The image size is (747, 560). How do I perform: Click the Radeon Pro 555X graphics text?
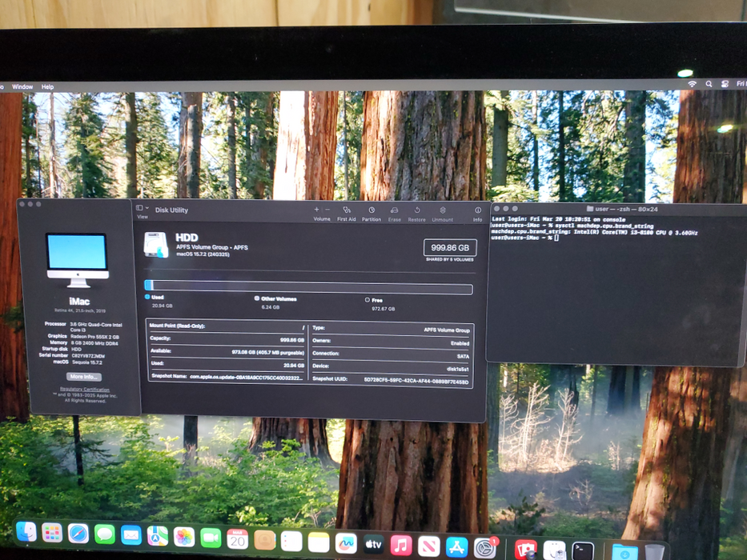[x=94, y=337]
